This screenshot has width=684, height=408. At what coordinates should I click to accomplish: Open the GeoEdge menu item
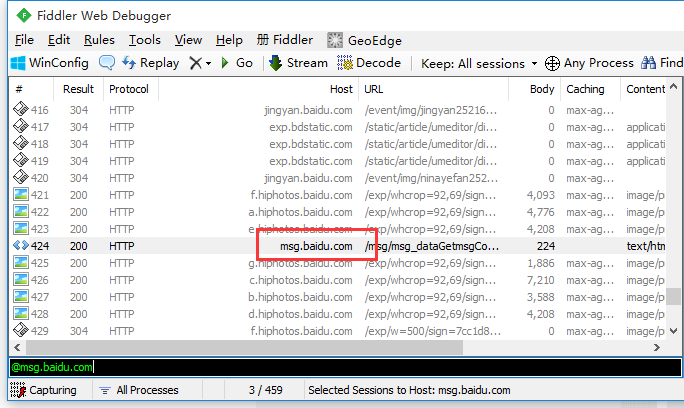364,41
